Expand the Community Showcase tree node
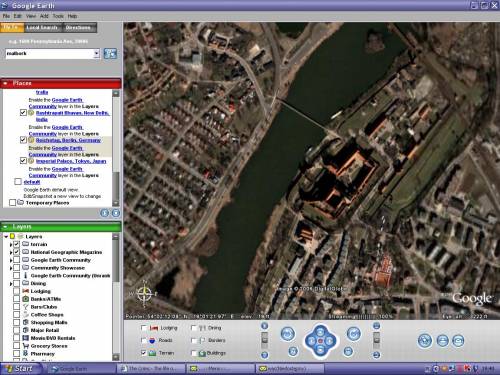 [x=11, y=268]
